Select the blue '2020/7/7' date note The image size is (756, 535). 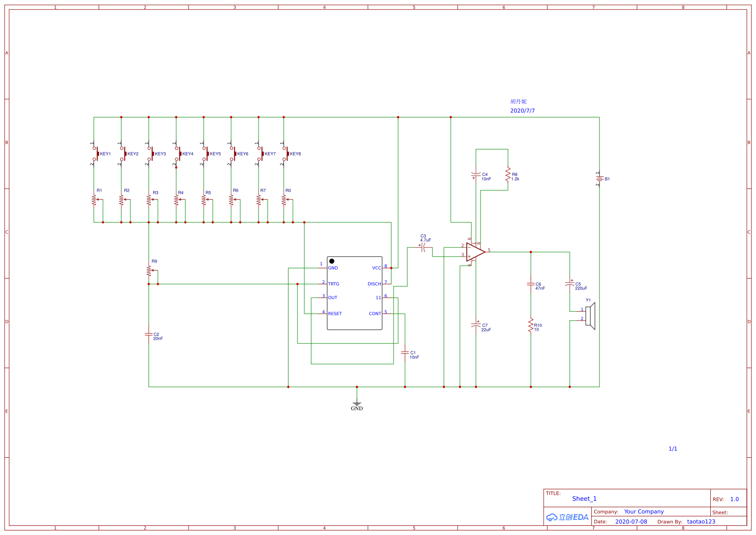522,111
